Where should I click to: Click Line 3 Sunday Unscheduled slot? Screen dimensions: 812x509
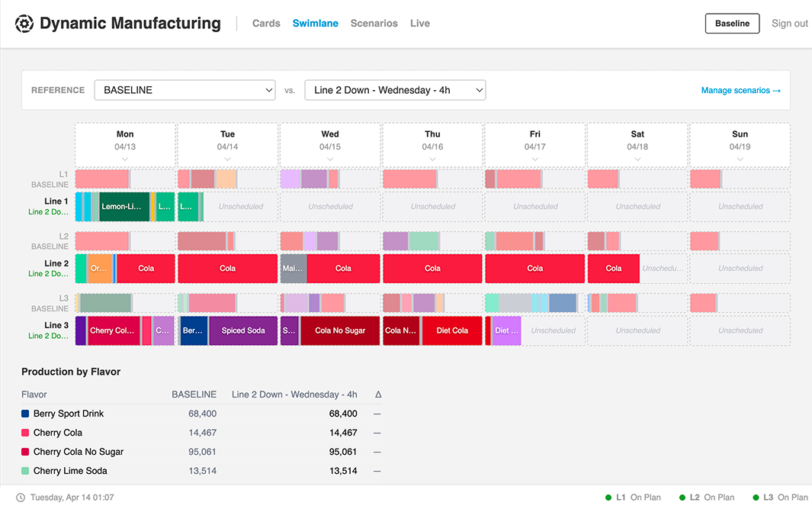[740, 330]
